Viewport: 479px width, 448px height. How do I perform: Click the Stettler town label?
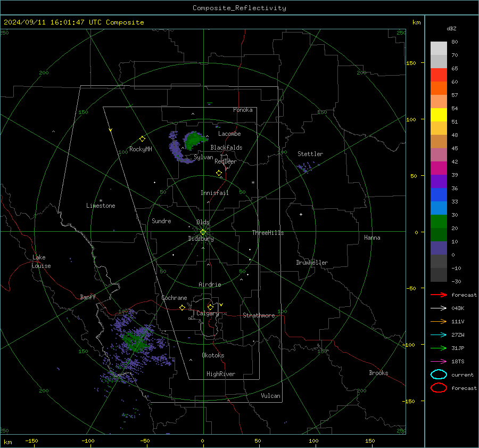310,154
